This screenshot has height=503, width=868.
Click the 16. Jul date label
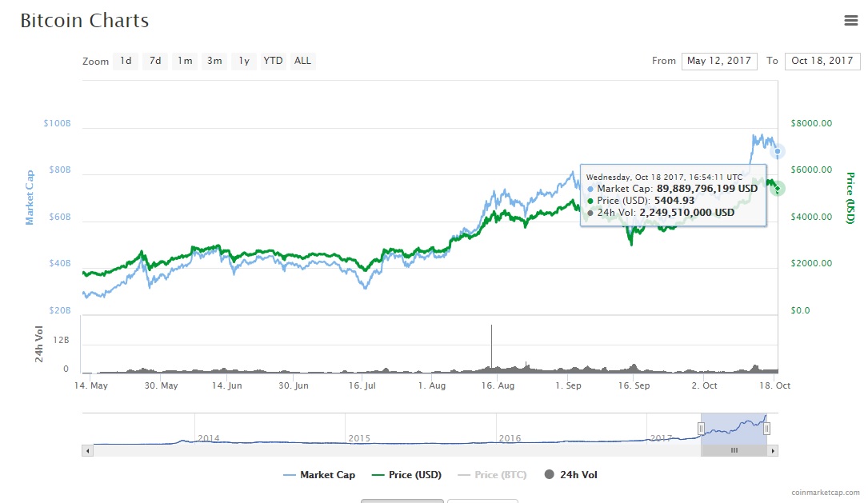[x=362, y=385]
